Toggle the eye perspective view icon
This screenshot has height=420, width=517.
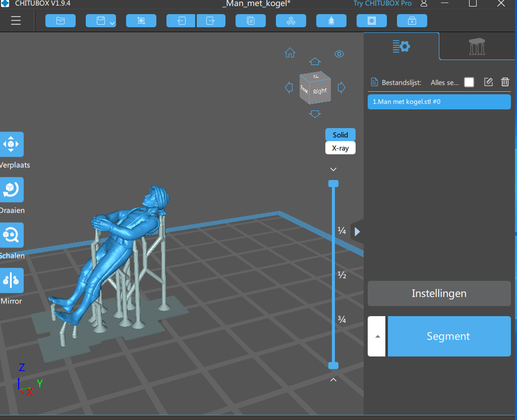[339, 54]
